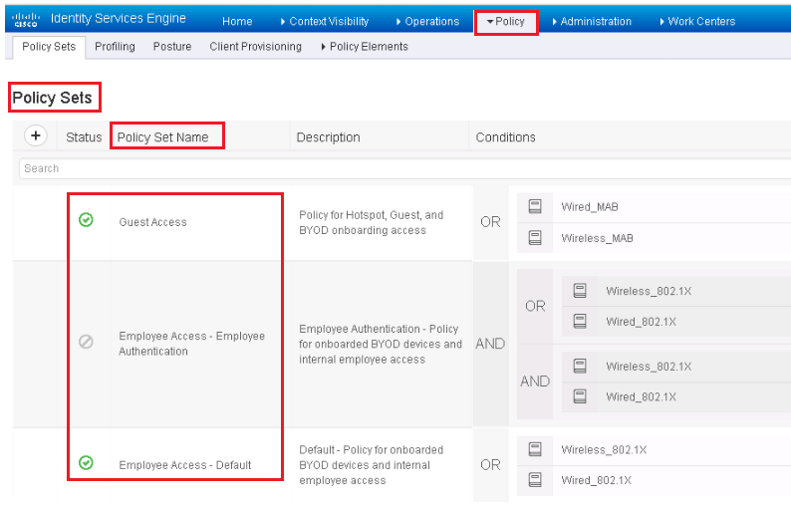The width and height of the screenshot is (791, 509).
Task: Click nested AND operator in Employee Authentication
Action: click(535, 381)
